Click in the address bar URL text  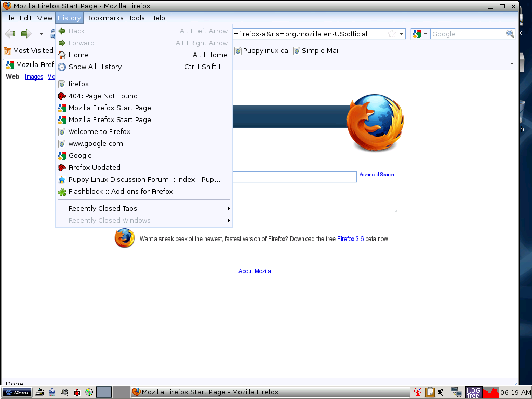click(x=300, y=34)
